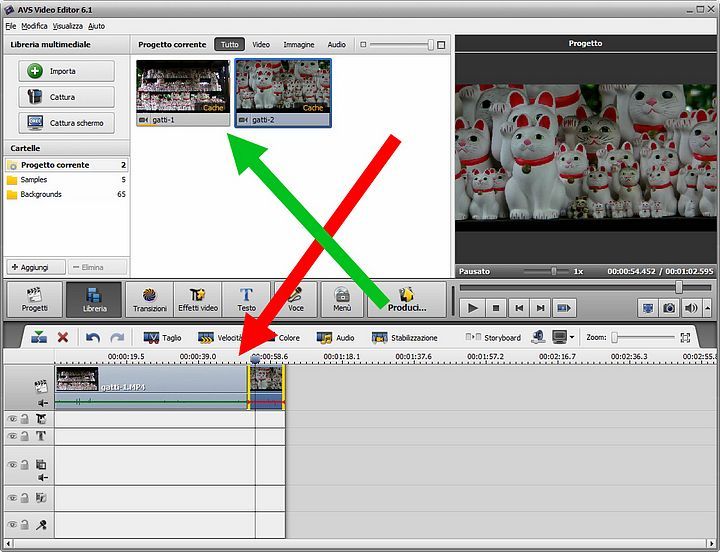This screenshot has height=552, width=720.
Task: Click the Cattura button
Action: click(67, 97)
